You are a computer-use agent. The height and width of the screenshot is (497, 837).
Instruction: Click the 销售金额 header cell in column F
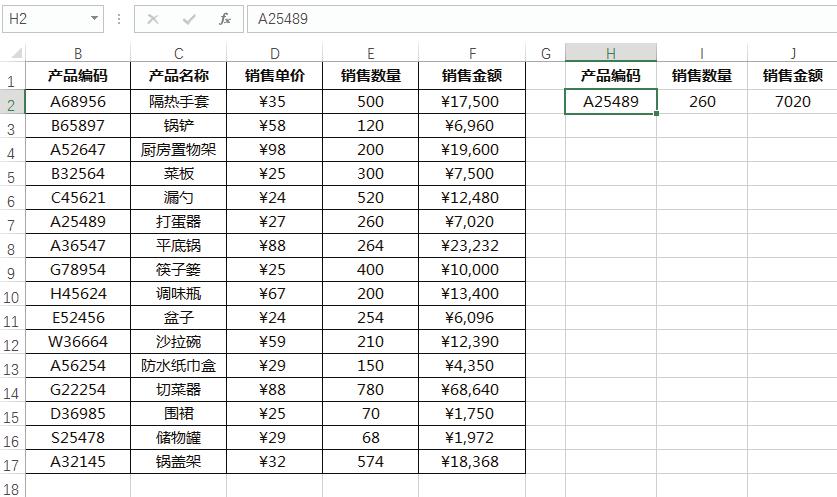[x=472, y=76]
